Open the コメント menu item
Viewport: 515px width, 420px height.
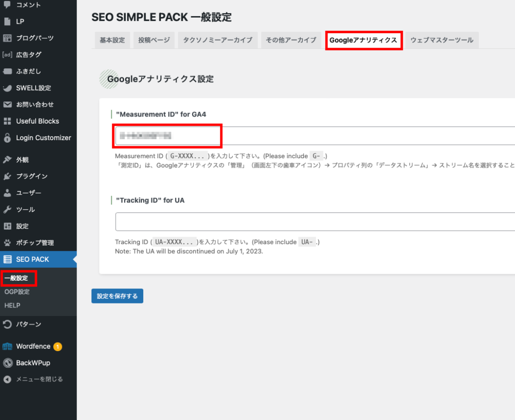(29, 5)
